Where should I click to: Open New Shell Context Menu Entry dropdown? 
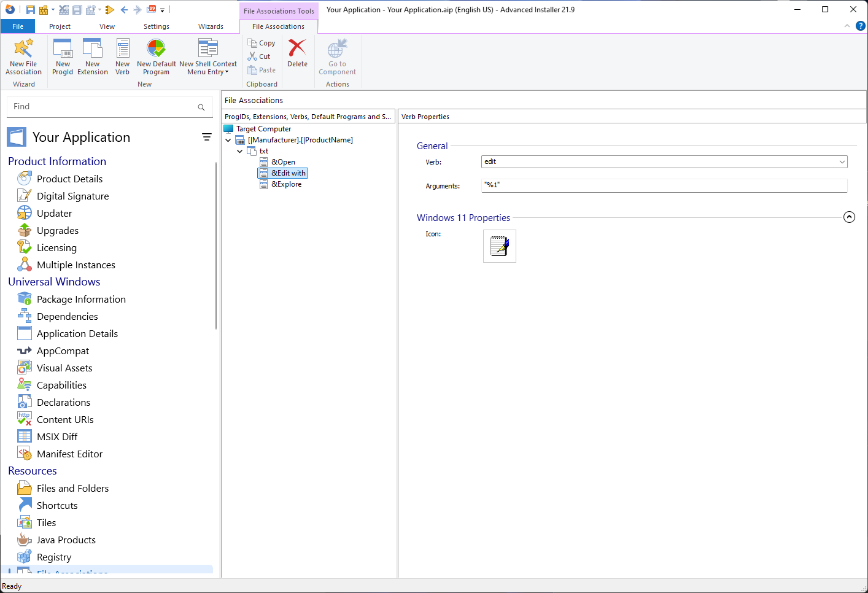click(x=208, y=56)
